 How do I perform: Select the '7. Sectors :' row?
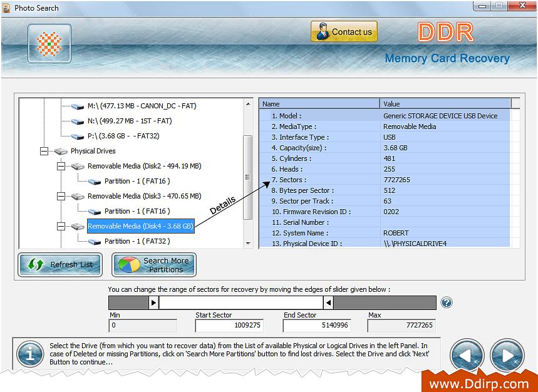pyautogui.click(x=385, y=180)
